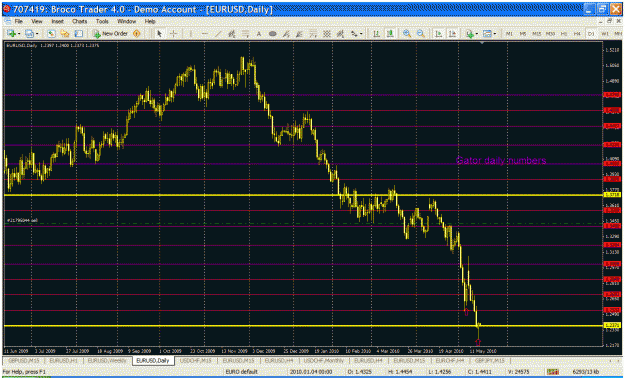Click the connection status bars icon

point(552,372)
